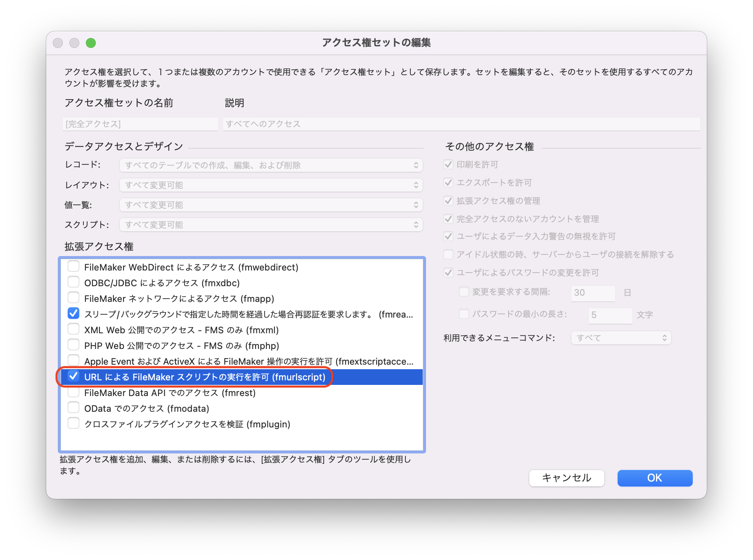Select the ODBC/JDBC によるアクセス row text
The image size is (753, 560).
coord(162,283)
